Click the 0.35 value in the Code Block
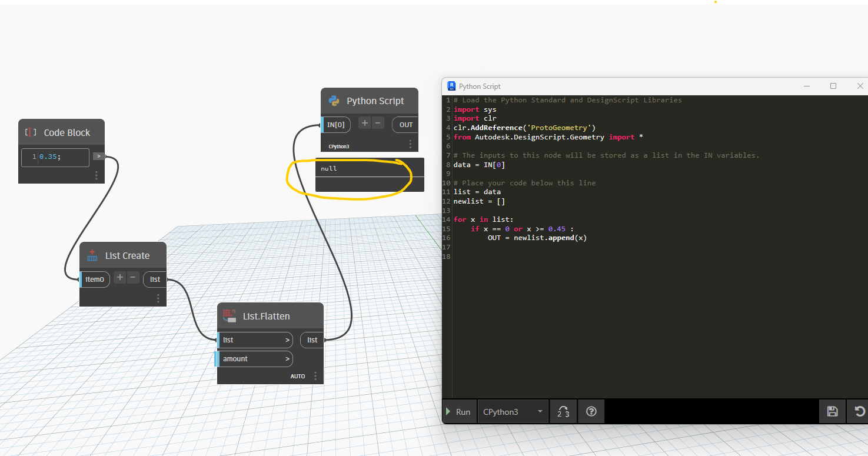868x456 pixels. (49, 157)
